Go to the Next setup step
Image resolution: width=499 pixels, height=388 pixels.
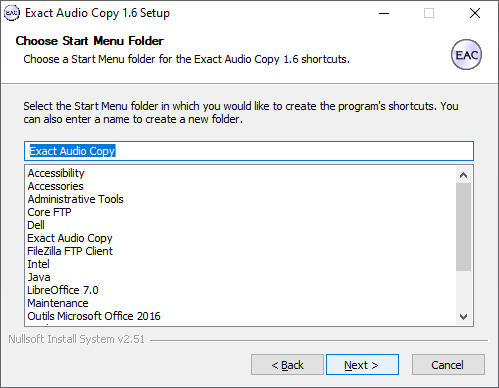[x=362, y=365]
